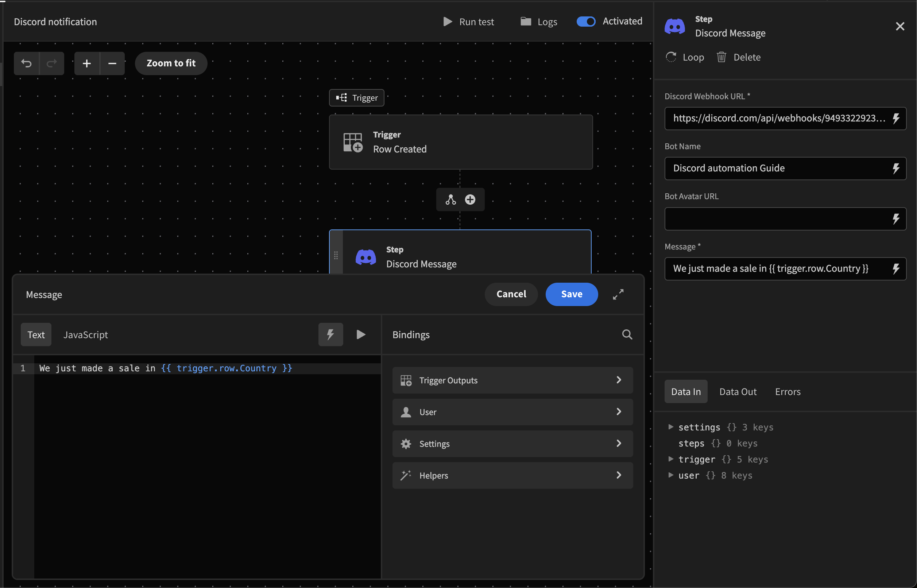Viewport: 917px width, 588px height.
Task: Zoom out with the minus icon
Action: pos(112,63)
